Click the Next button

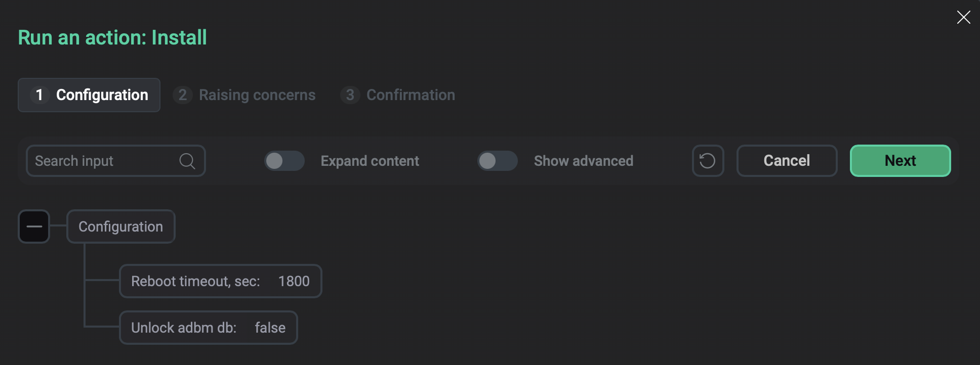[x=900, y=161]
